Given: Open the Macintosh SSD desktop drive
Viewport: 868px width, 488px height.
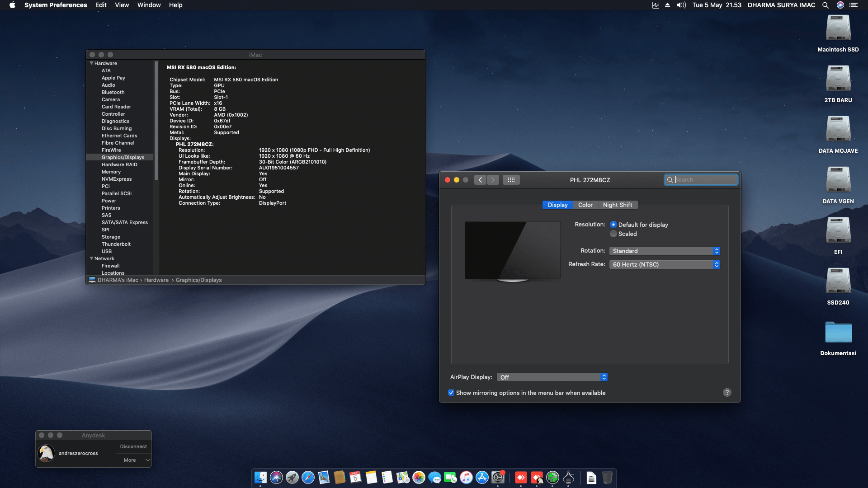Looking at the screenshot, I should [838, 33].
